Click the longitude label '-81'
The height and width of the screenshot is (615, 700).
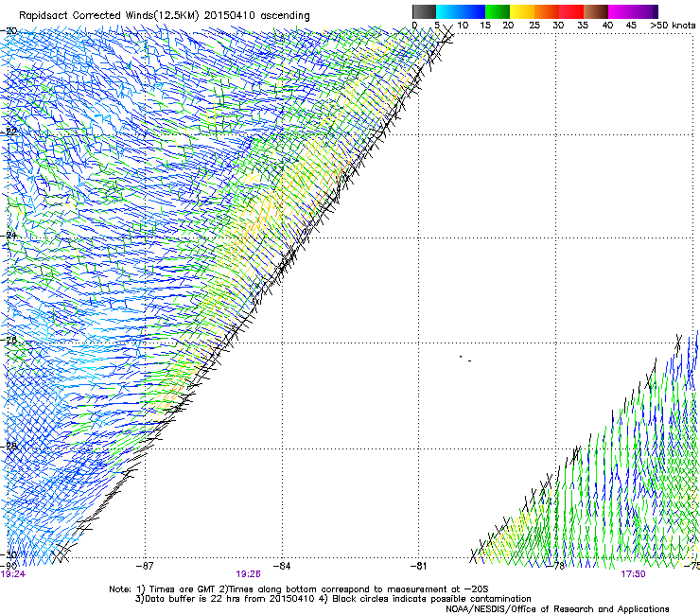418,566
